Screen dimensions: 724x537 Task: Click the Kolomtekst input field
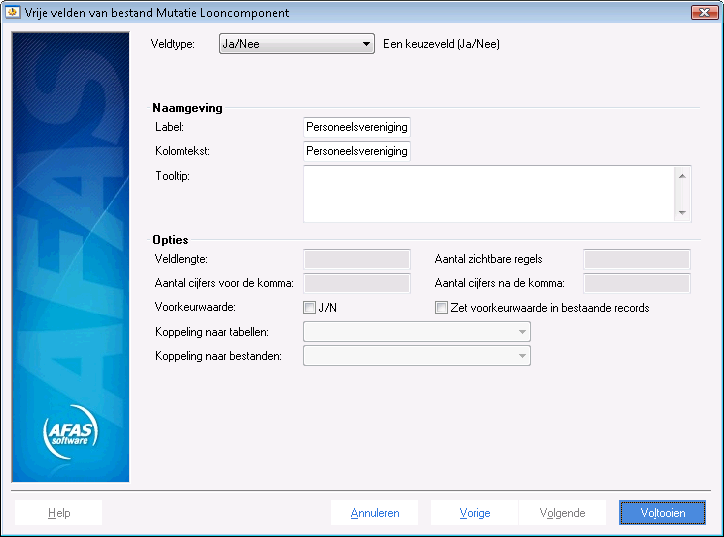(x=356, y=151)
